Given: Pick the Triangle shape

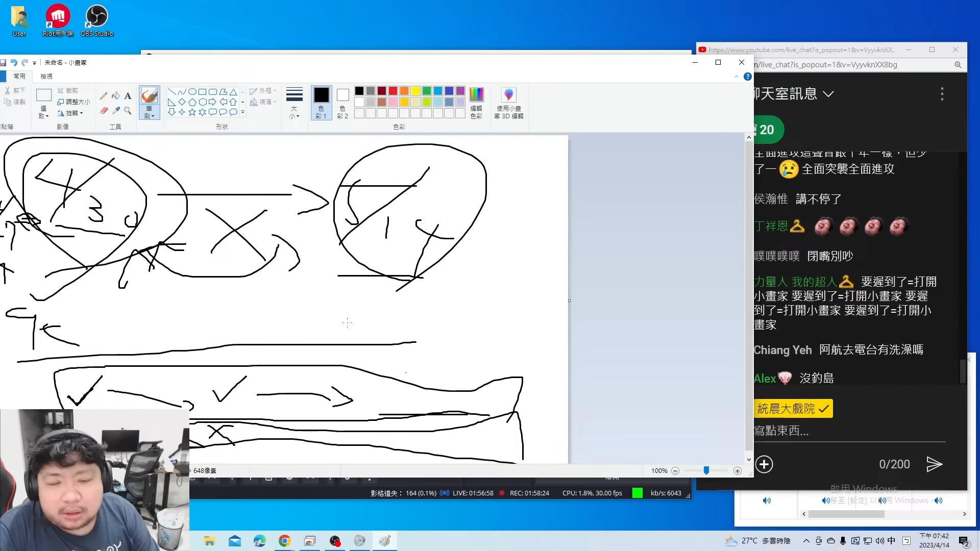Looking at the screenshot, I should (x=233, y=92).
